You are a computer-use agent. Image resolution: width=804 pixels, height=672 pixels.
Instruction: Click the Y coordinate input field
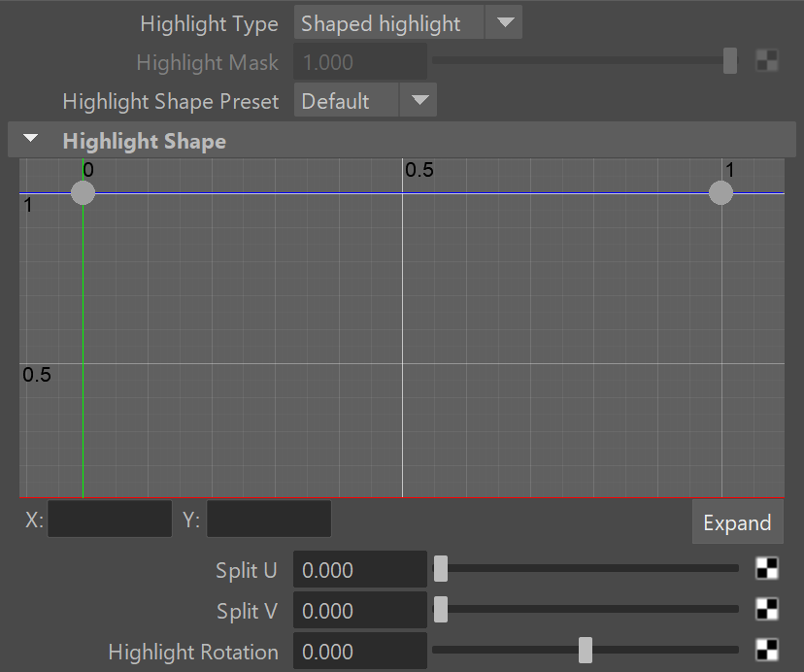coord(269,520)
